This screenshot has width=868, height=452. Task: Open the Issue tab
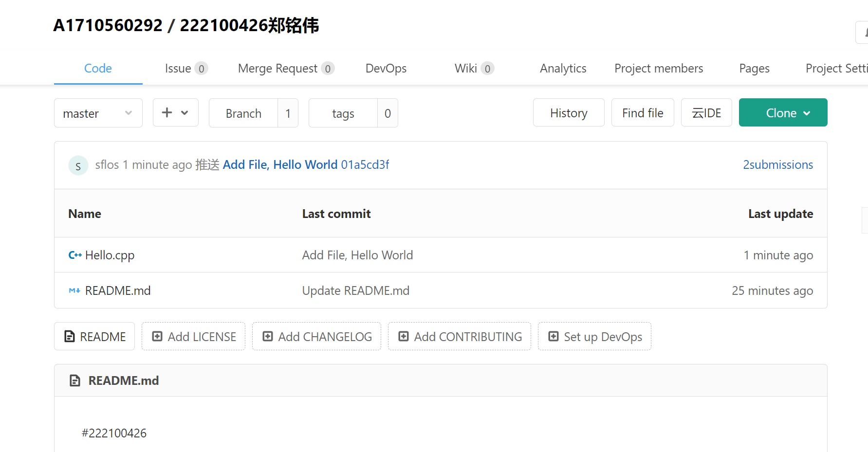pyautogui.click(x=186, y=69)
